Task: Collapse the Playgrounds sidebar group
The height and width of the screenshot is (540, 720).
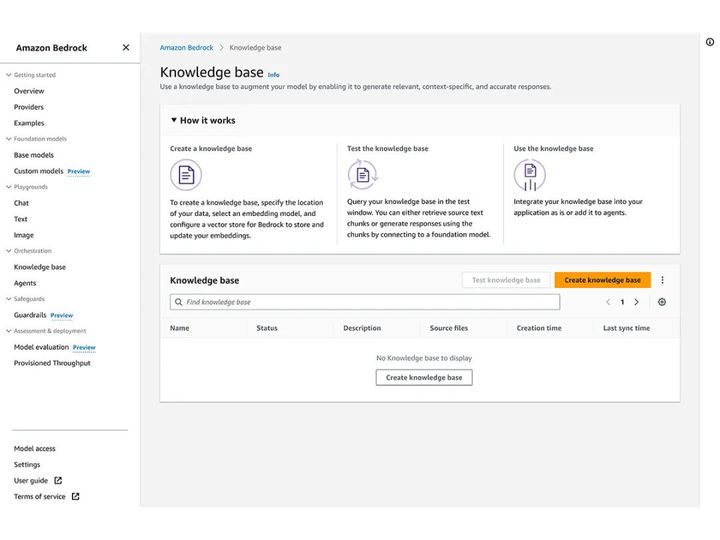Action: [8, 187]
